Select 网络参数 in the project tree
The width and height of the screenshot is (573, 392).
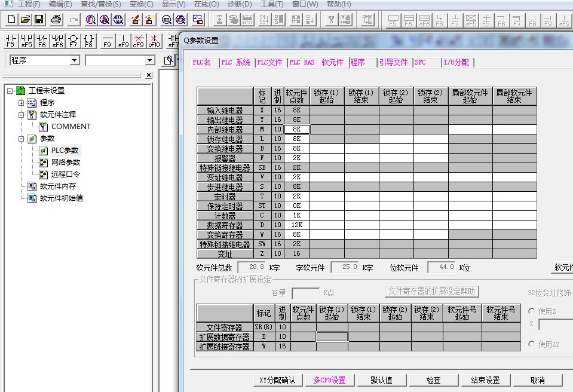click(x=65, y=163)
